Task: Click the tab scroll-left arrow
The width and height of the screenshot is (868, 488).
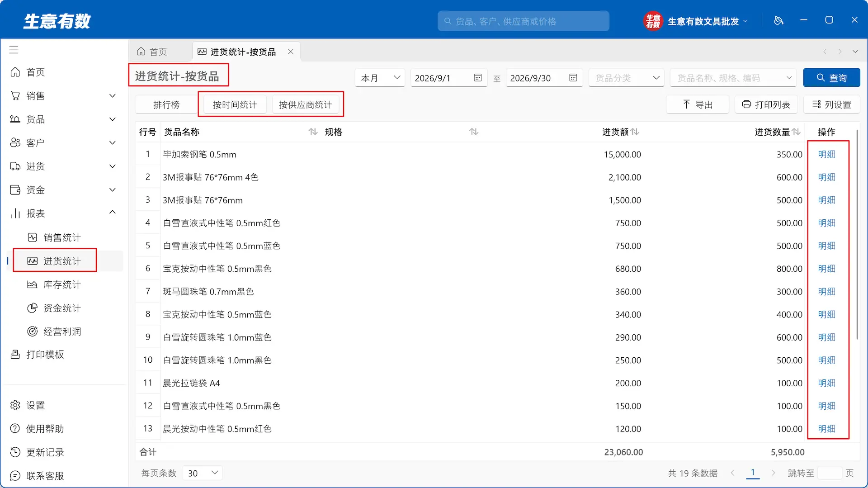Action: 825,52
